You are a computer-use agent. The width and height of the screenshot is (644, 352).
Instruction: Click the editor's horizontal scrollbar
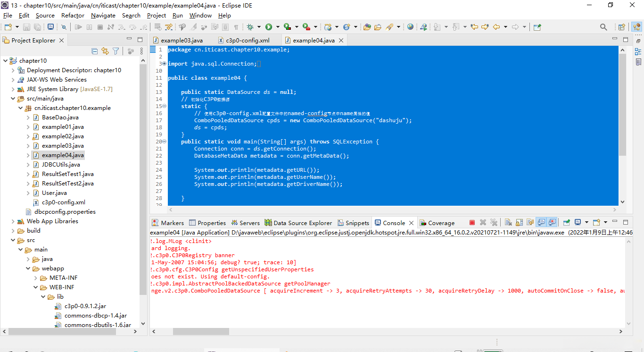[x=392, y=210]
